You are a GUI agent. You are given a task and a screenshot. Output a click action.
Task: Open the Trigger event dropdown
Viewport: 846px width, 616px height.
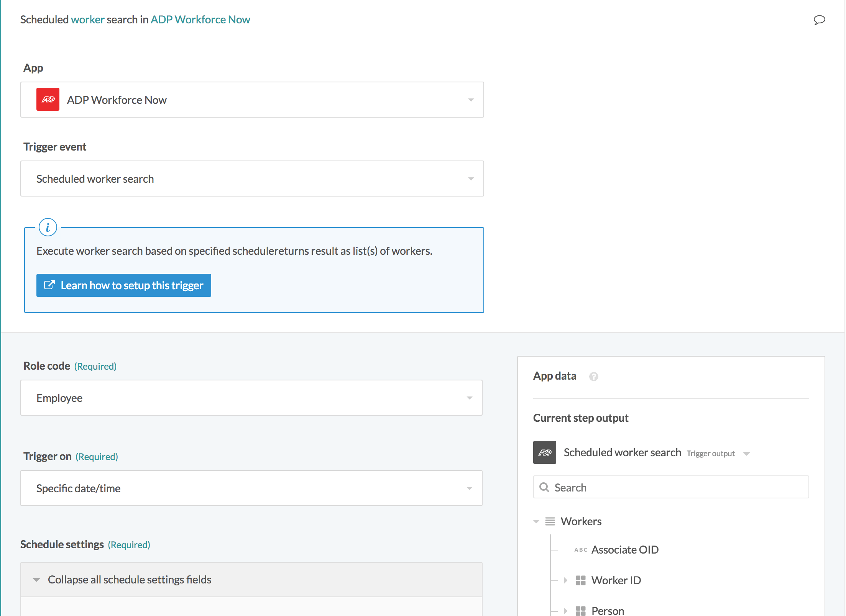[x=471, y=179]
